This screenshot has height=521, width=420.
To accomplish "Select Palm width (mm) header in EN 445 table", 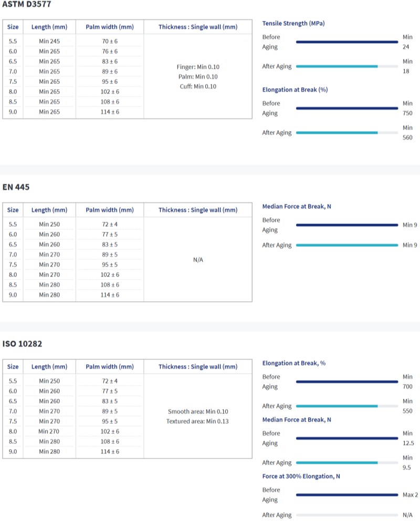I will pos(110,210).
